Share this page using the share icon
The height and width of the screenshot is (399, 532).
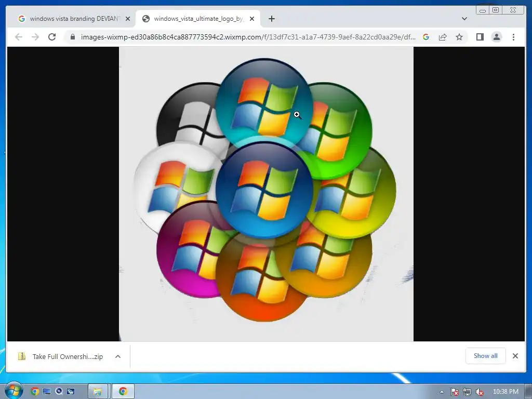pyautogui.click(x=443, y=37)
